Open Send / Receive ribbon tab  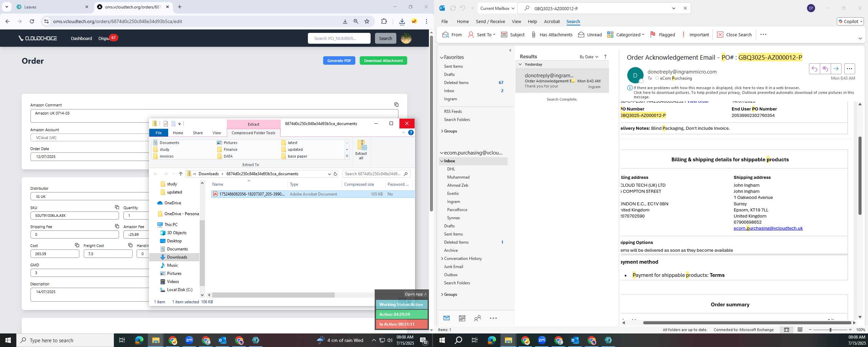pyautogui.click(x=490, y=21)
